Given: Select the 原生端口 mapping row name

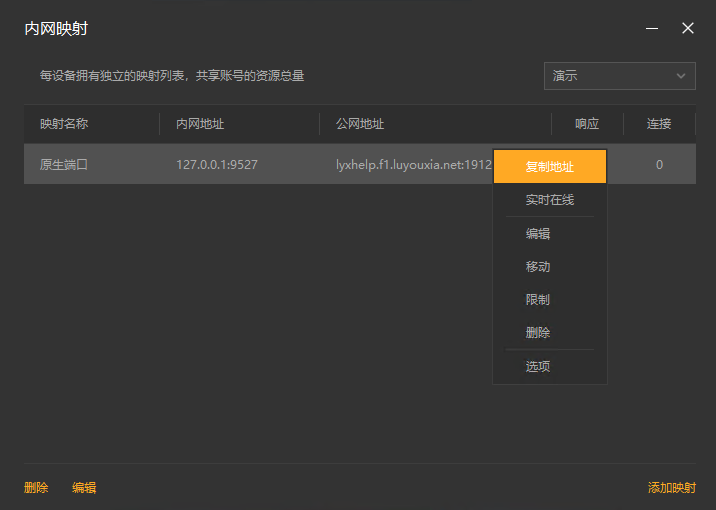Looking at the screenshot, I should click(x=64, y=165).
